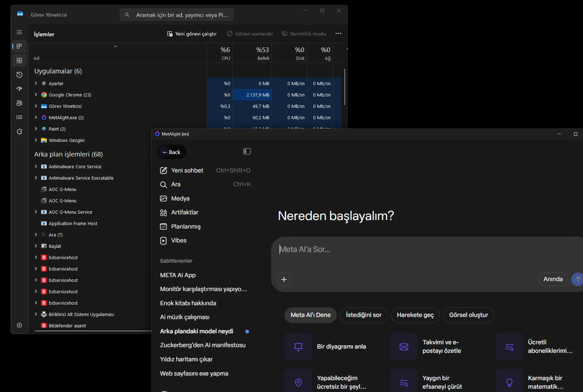
Task: Select 'Yeni sohbet' in MetAIight sidebar
Action: (205, 170)
